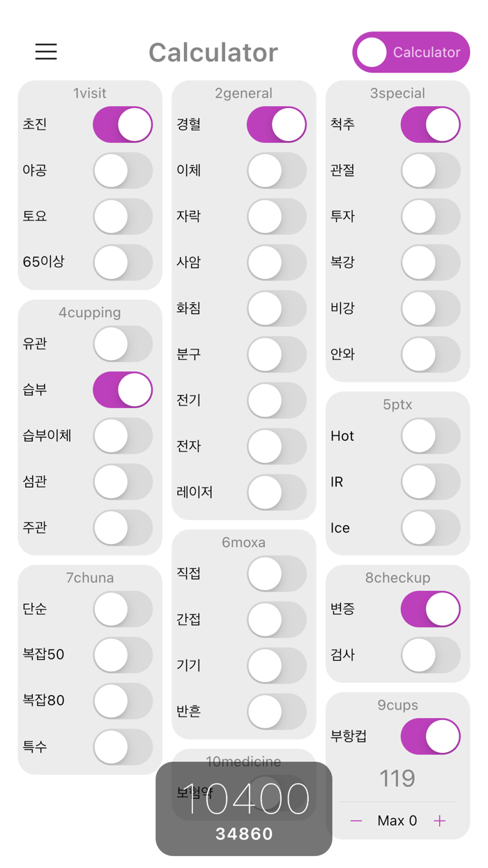The width and height of the screenshot is (488, 868).
Task: Increment Max using the plus button
Action: 439,821
